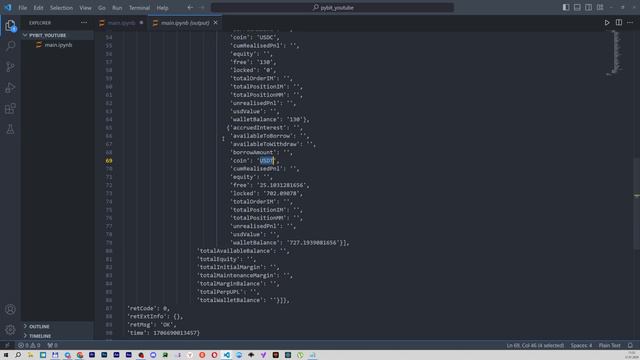This screenshot has width=640, height=360.
Task: Open the Accounts menu icon
Action: (x=11, y=309)
